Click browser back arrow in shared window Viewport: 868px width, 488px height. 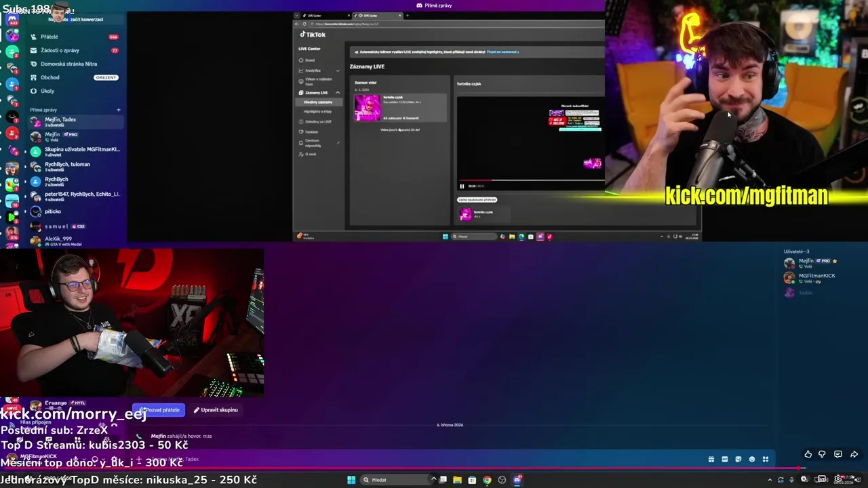pyautogui.click(x=298, y=24)
